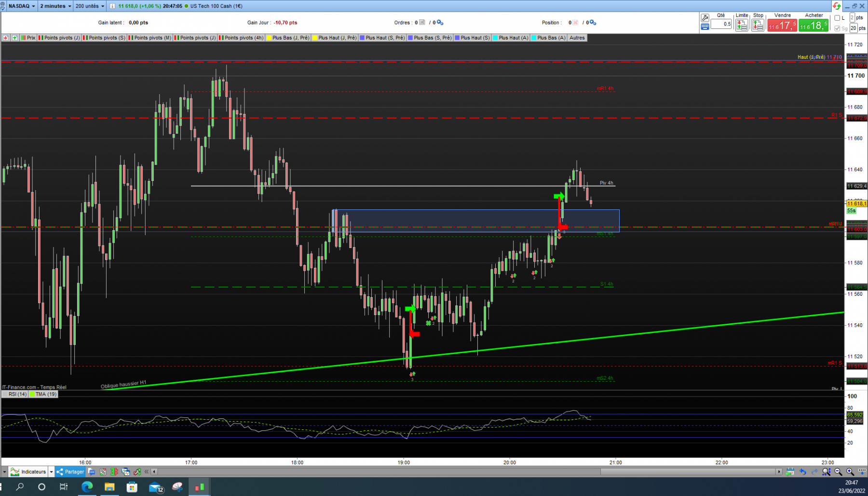The width and height of the screenshot is (868, 496).
Task: Click the Limite order icon
Action: coord(742,25)
